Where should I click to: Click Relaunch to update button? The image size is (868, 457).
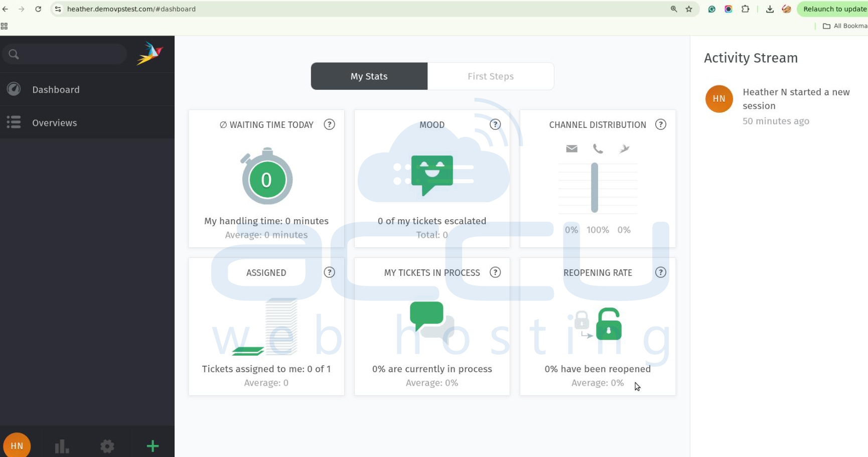[x=833, y=9]
